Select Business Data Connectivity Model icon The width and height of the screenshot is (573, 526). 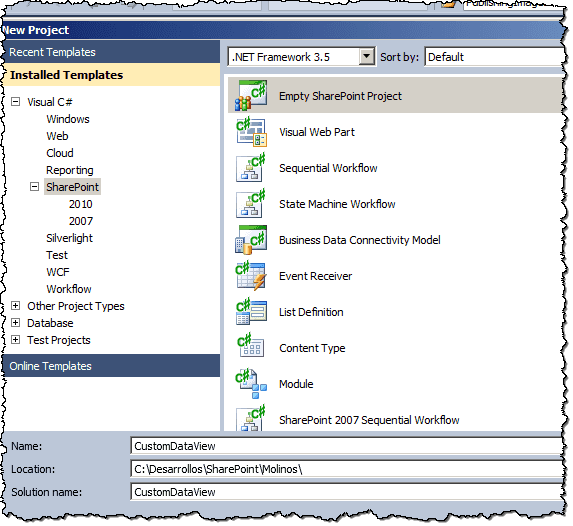(x=251, y=240)
